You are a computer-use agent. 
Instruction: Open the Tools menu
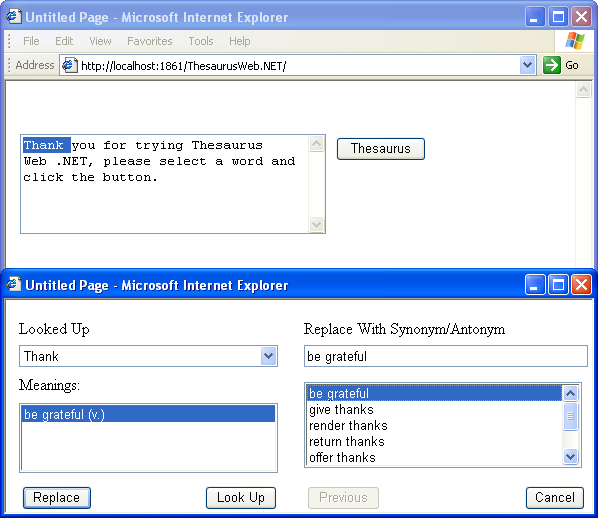(201, 41)
